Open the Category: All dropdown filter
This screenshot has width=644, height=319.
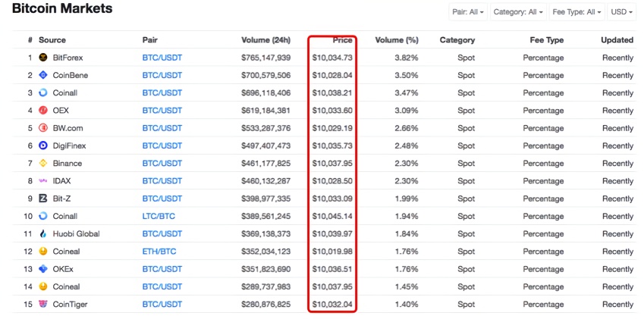517,12
